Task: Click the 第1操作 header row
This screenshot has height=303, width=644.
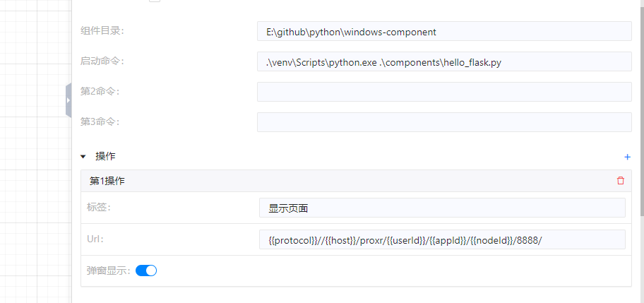Action: coord(353,181)
